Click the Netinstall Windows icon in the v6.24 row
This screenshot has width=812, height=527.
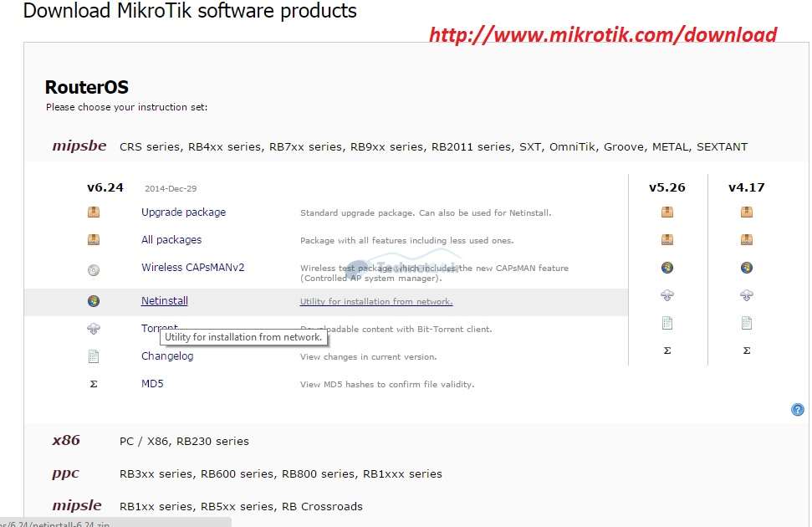pyautogui.click(x=94, y=301)
